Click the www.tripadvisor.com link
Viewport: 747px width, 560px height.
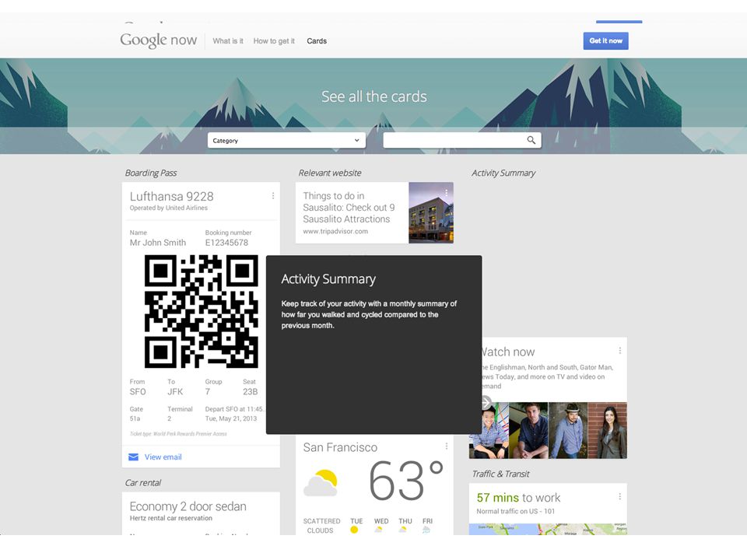[x=335, y=232]
